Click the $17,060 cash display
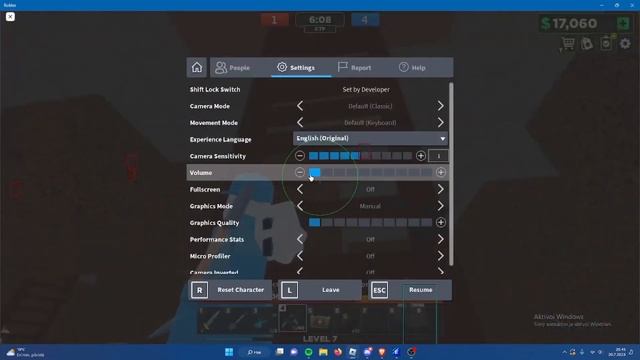This screenshot has width=640, height=360. pyautogui.click(x=569, y=23)
